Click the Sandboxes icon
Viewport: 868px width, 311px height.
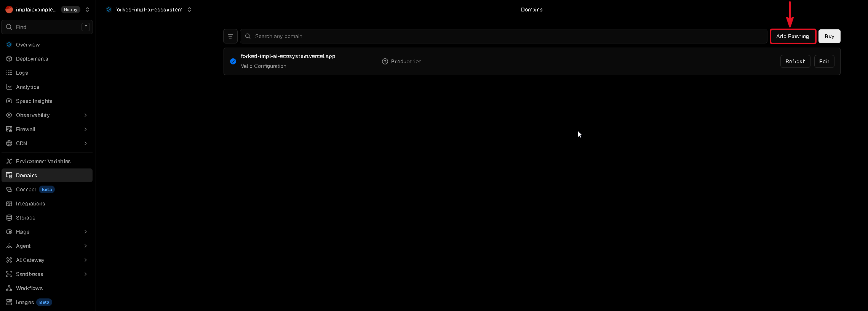9,274
